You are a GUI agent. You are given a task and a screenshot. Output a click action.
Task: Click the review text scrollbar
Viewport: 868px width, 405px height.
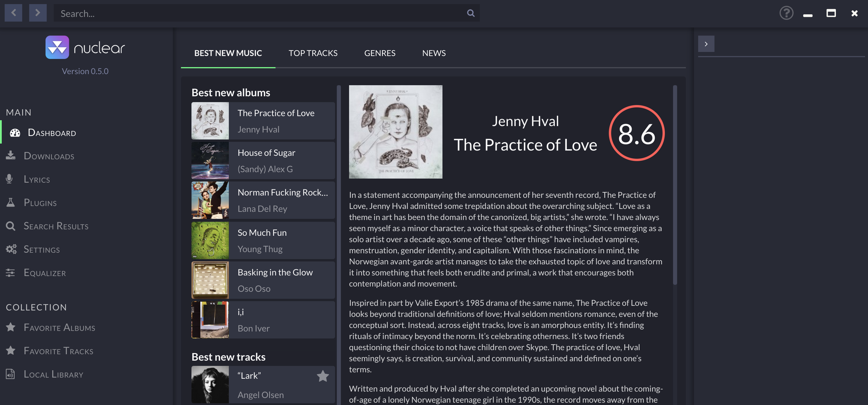pos(675,185)
